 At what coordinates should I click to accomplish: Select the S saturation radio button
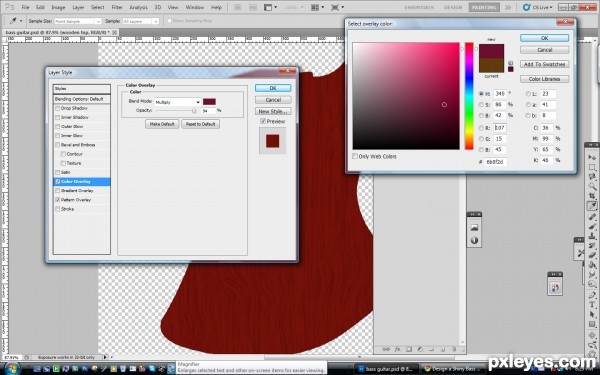coord(481,104)
